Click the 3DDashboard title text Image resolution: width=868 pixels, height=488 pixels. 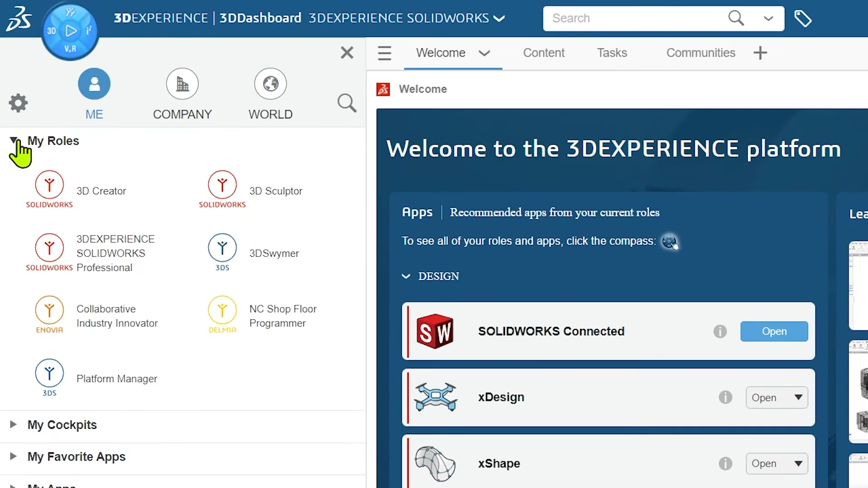[x=260, y=18]
